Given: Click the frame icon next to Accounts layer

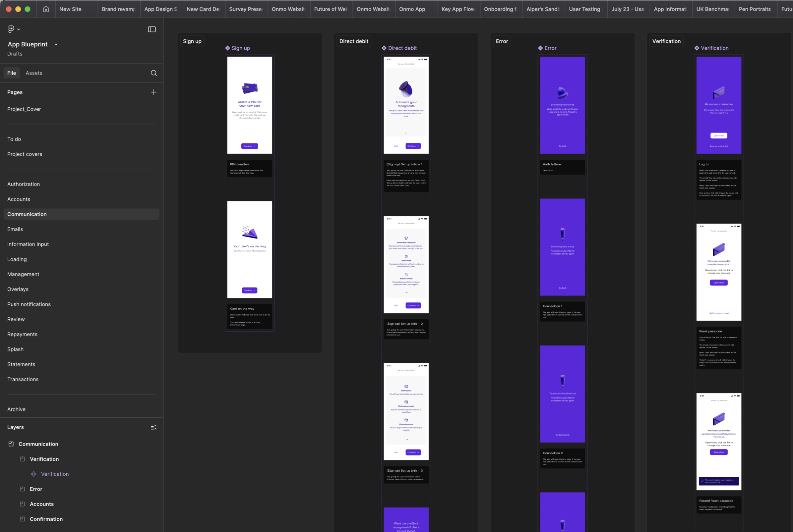Looking at the screenshot, I should coord(23,504).
